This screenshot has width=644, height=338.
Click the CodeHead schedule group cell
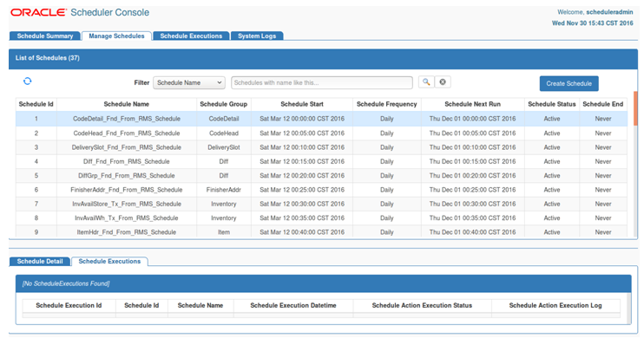tap(223, 133)
